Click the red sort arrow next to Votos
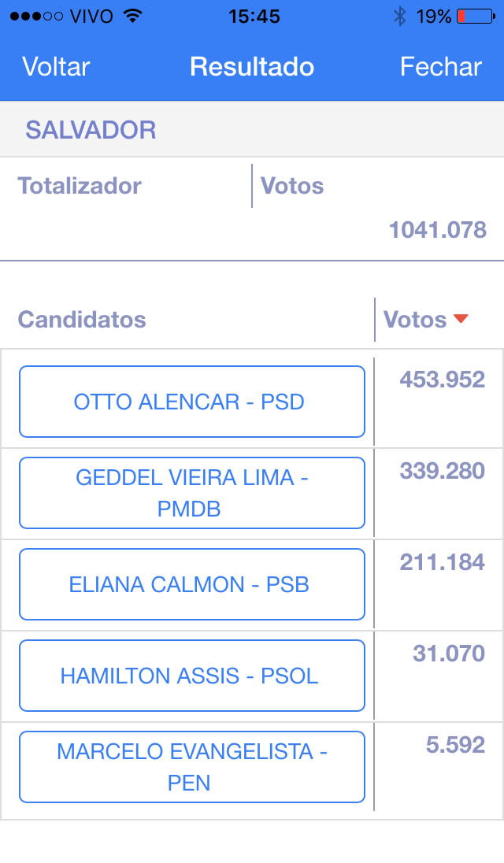 click(x=461, y=319)
